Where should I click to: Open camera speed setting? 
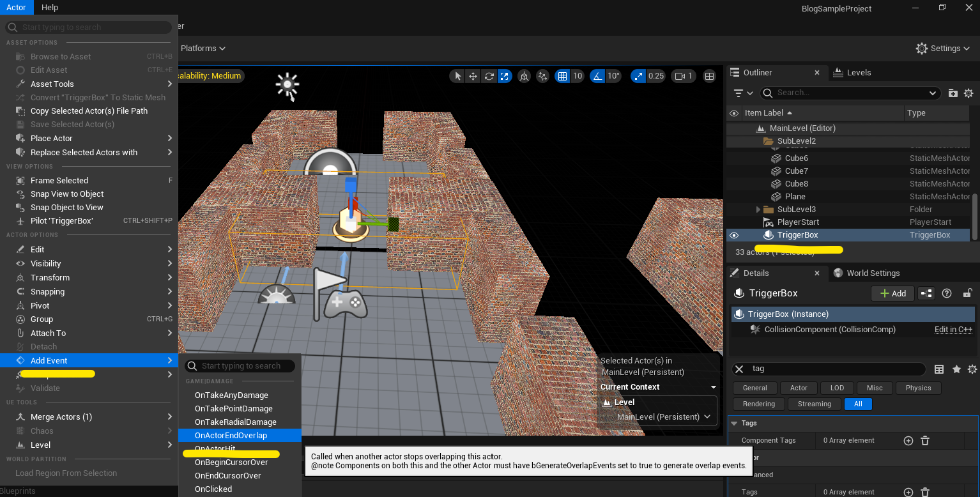[684, 76]
